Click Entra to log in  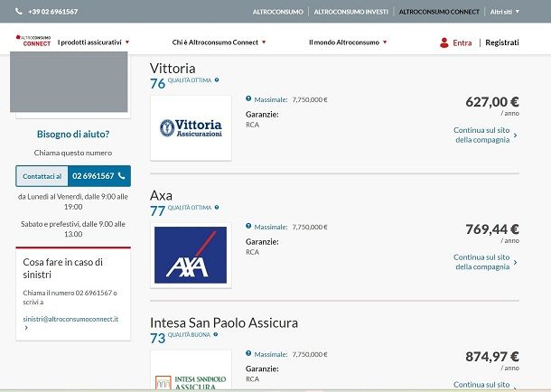point(462,42)
